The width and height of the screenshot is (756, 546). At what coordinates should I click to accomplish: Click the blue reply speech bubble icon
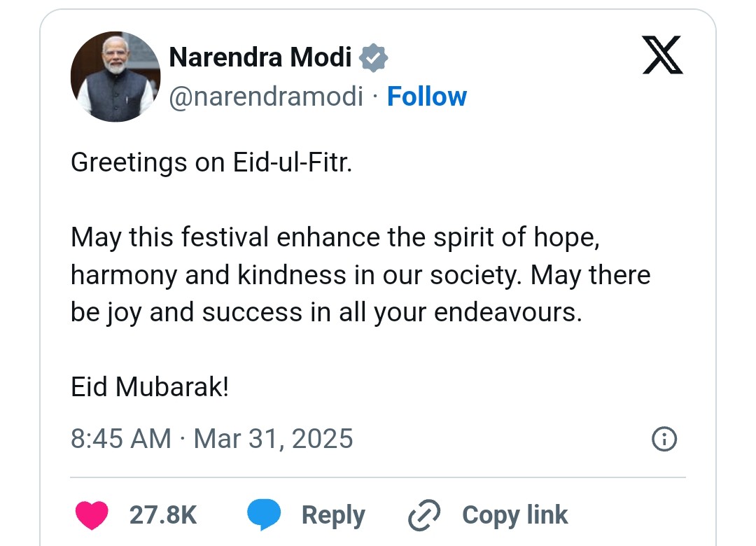tap(264, 516)
